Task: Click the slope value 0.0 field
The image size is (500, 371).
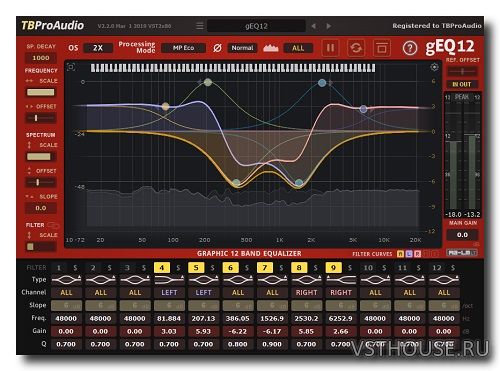Action: pos(41,208)
